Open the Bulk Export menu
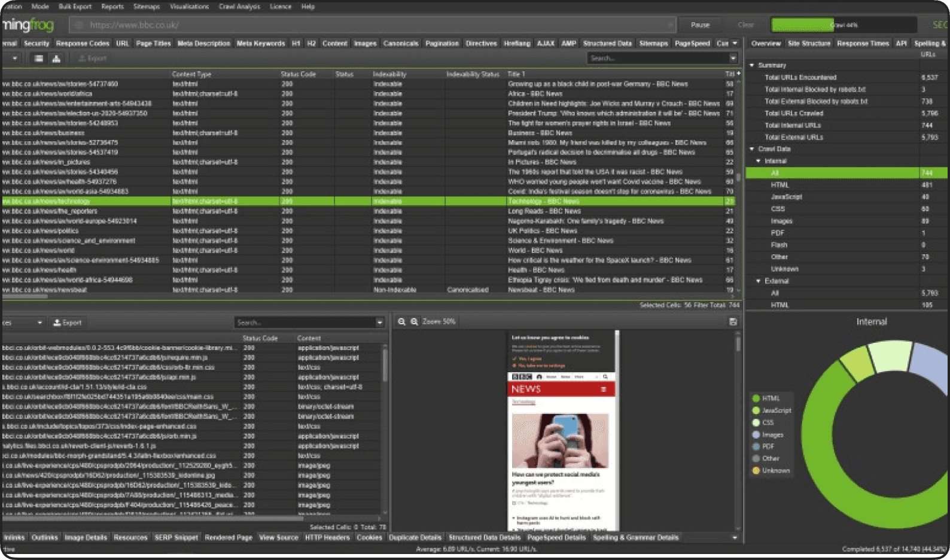This screenshot has width=950, height=560. click(75, 7)
